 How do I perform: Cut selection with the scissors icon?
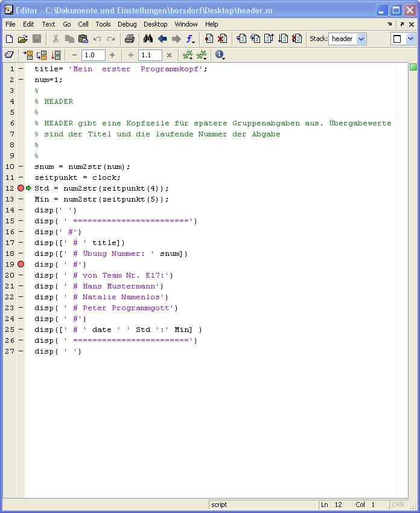tap(56, 39)
